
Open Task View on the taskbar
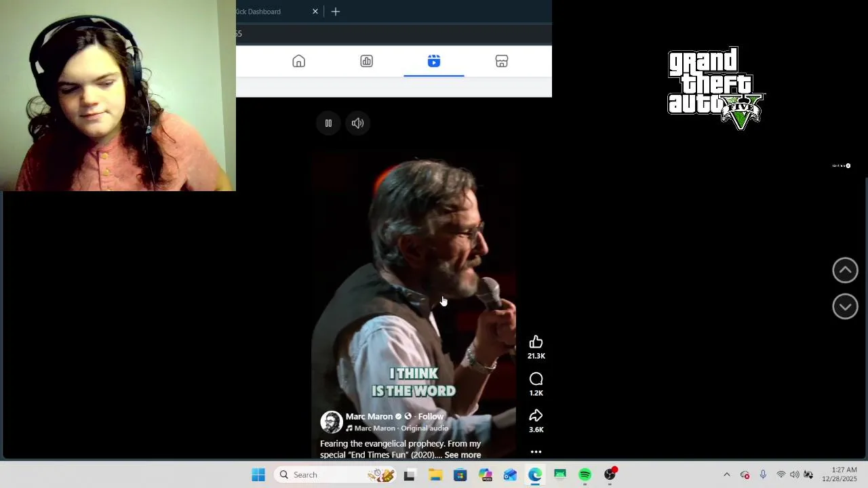(409, 475)
